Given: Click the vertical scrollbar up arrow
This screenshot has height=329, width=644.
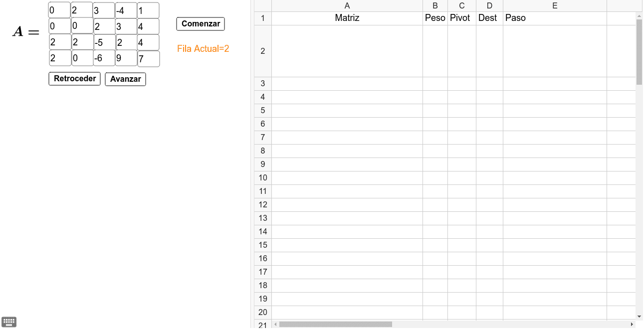Looking at the screenshot, I should click(x=640, y=16).
